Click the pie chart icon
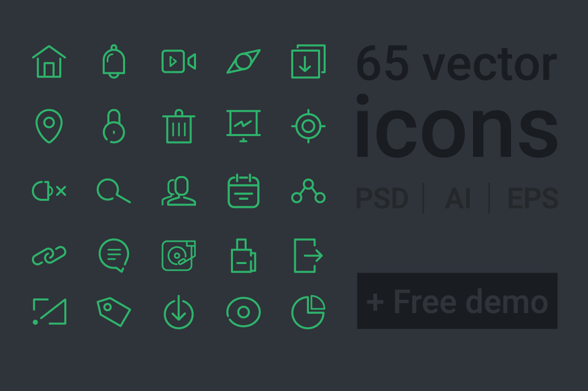The width and height of the screenshot is (588, 391). [308, 312]
